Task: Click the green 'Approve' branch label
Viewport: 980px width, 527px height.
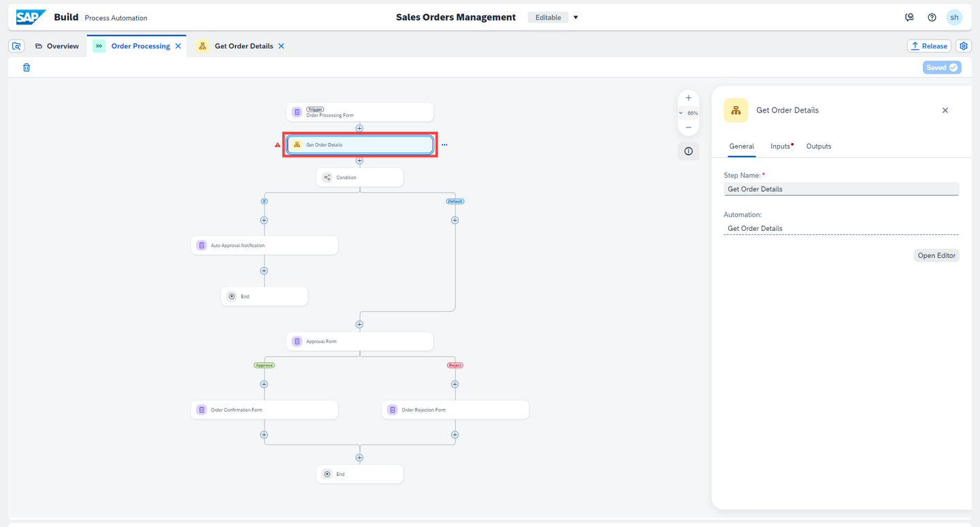Action: [x=264, y=366]
